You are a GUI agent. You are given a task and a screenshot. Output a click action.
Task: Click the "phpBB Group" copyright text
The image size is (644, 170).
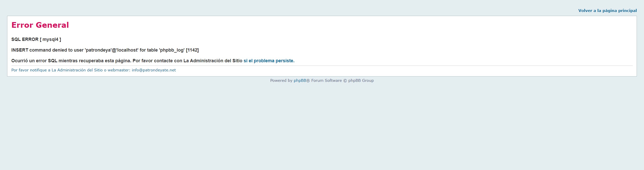(x=361, y=81)
